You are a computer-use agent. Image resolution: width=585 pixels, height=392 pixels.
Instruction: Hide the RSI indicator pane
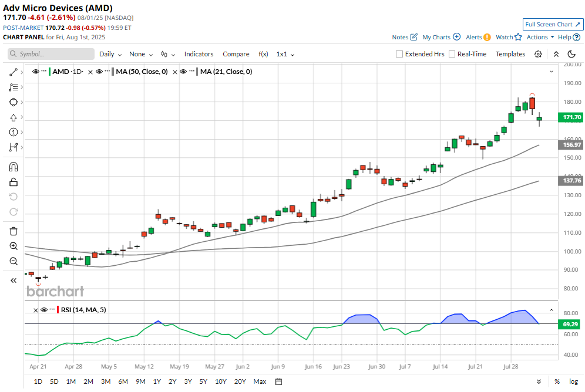click(x=44, y=310)
